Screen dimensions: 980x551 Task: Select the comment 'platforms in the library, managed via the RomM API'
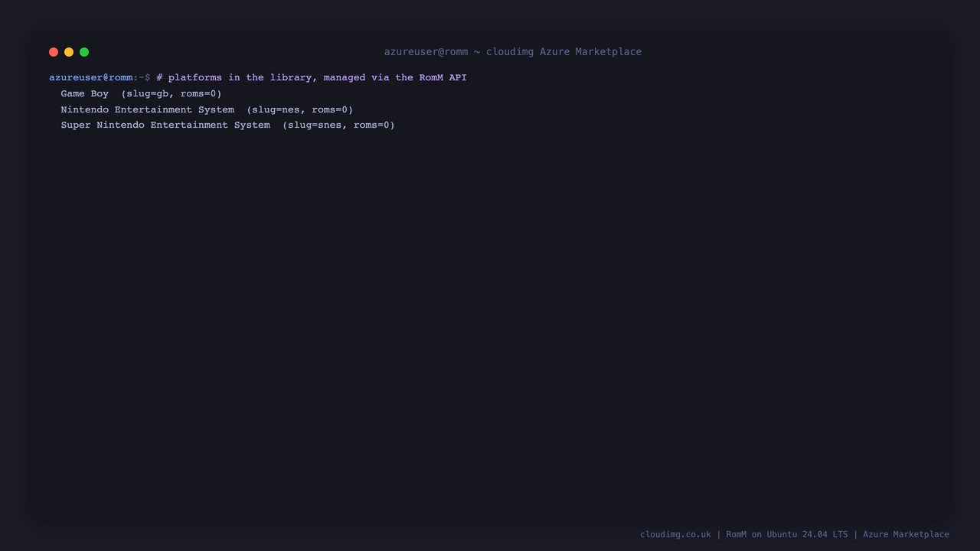pos(317,77)
